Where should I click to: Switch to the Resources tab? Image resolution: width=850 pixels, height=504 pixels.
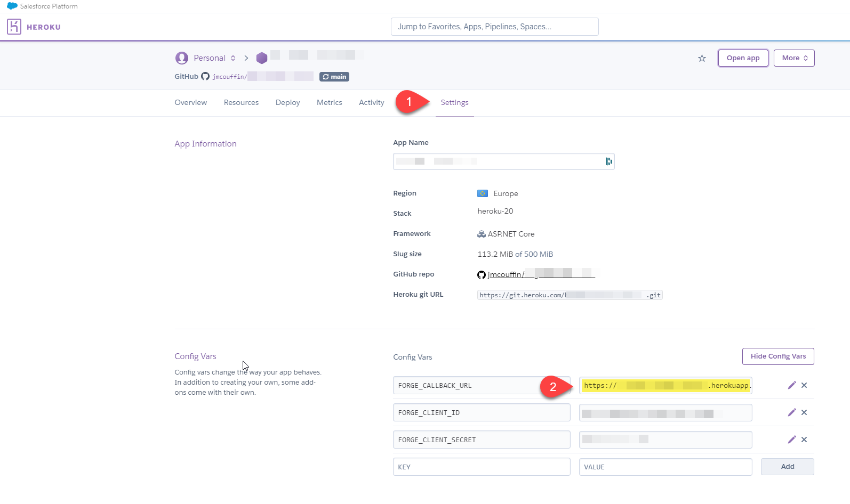[241, 102]
